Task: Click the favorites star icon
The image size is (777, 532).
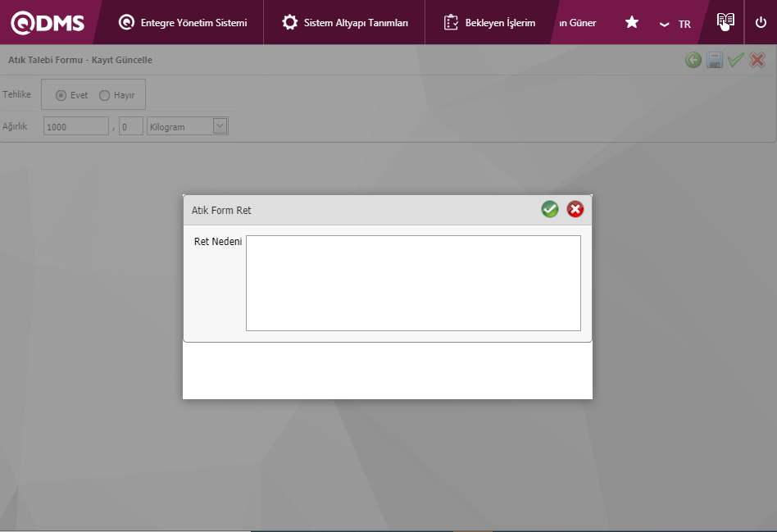Action: (631, 22)
